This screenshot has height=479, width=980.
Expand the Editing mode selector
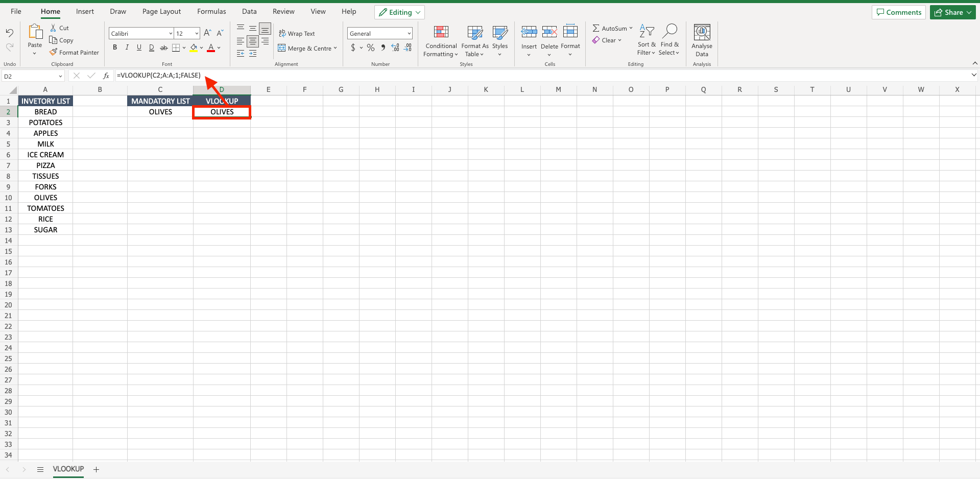[x=418, y=12]
